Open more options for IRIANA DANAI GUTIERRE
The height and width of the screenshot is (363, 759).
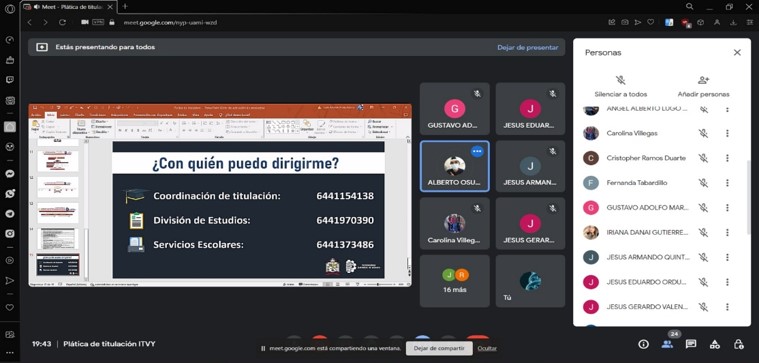[x=727, y=232]
